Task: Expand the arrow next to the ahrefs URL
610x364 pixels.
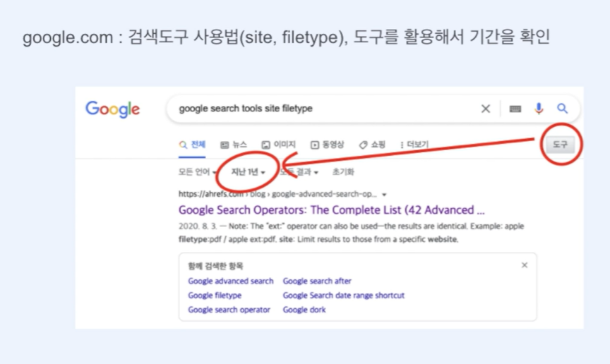Action: click(384, 195)
